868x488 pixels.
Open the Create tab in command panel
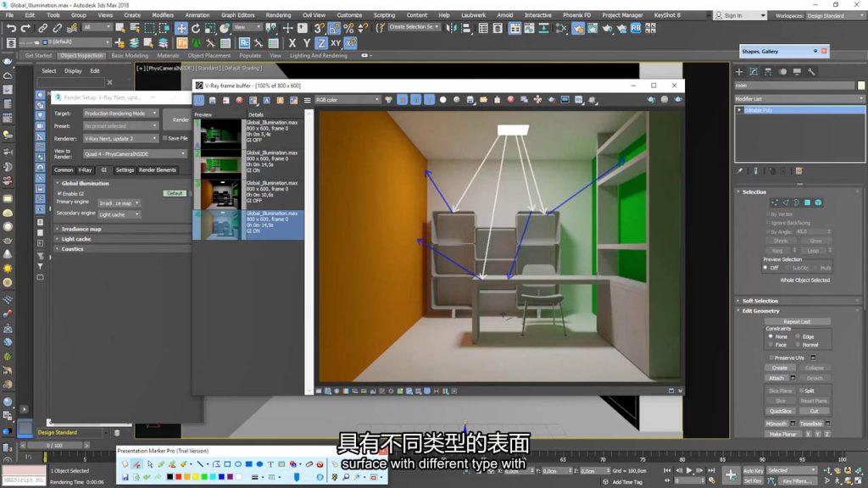point(739,72)
